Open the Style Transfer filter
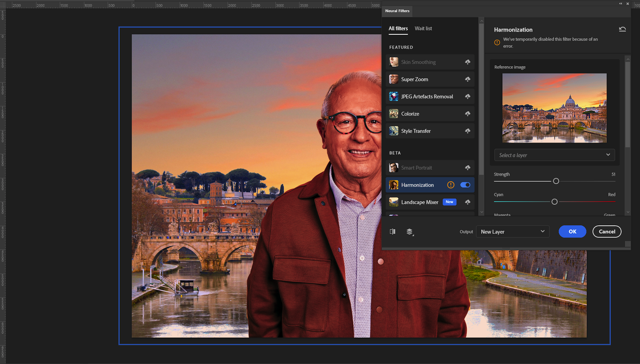The height and width of the screenshot is (364, 640). (x=416, y=131)
